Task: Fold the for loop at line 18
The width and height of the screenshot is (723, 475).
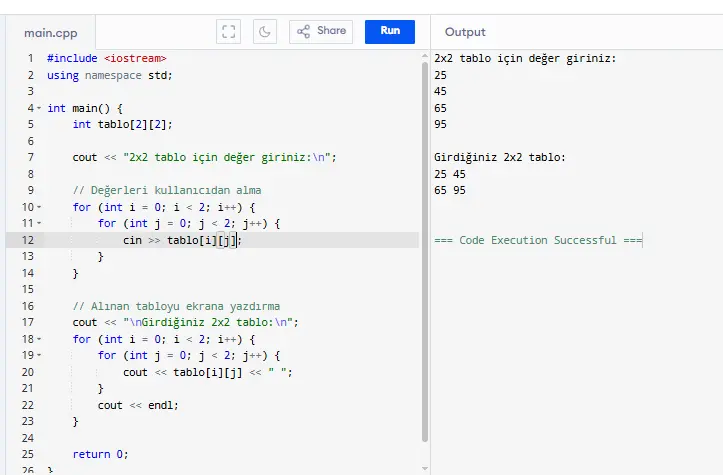Action: [39, 339]
